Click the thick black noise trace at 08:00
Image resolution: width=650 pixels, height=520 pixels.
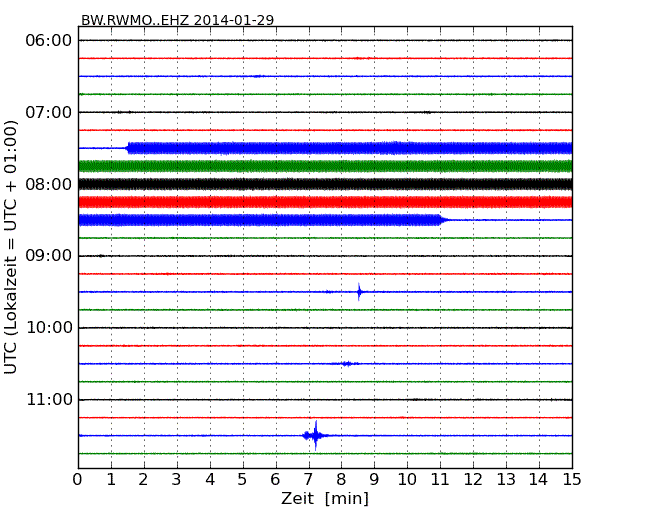pos(325,184)
